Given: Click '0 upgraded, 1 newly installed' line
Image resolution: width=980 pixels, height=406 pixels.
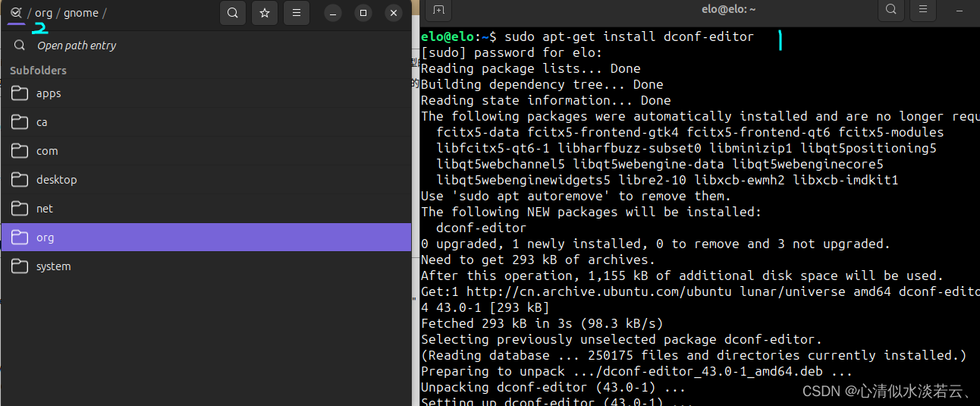Looking at the screenshot, I should click(655, 244).
